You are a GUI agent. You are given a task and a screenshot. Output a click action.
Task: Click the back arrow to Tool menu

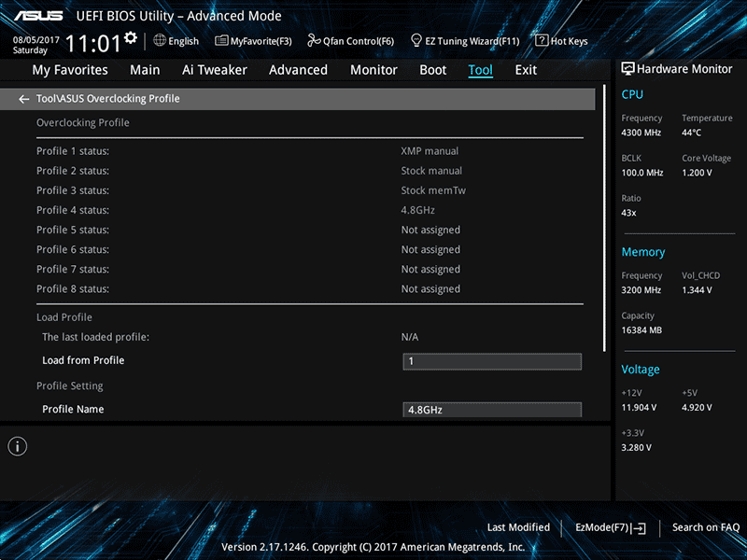[x=23, y=99]
